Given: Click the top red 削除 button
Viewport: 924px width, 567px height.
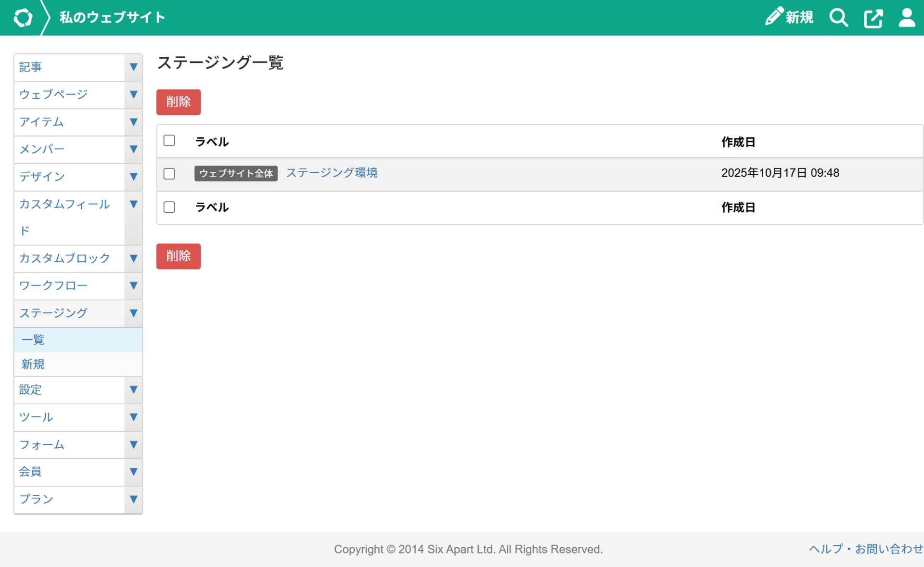Looking at the screenshot, I should (x=178, y=102).
